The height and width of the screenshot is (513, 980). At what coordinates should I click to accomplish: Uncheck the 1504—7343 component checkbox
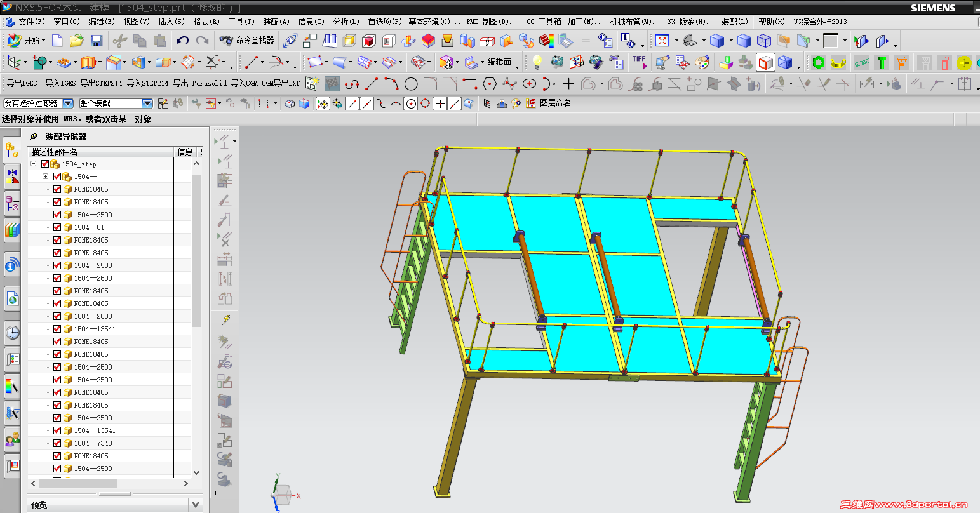point(57,443)
